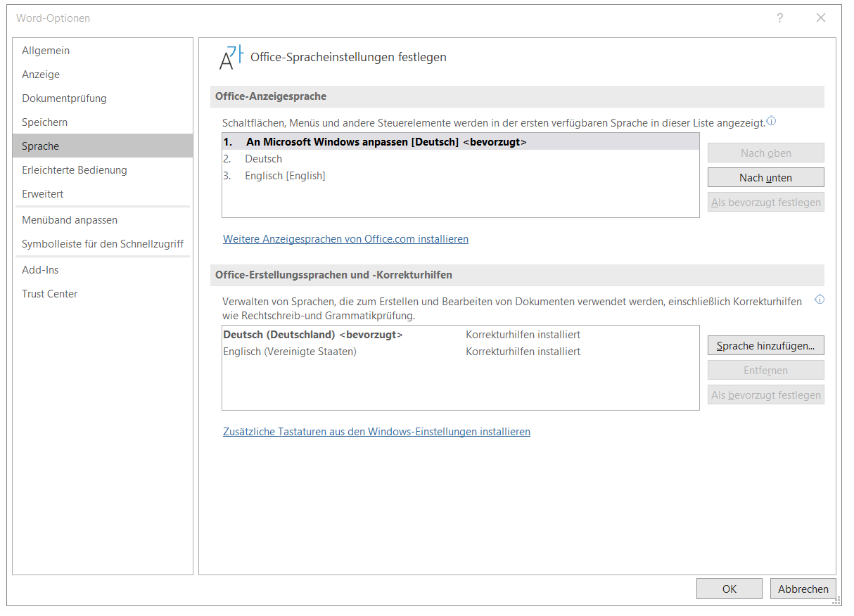Click 'Korrekturhilfen installiert' status for Deutsch
This screenshot has width=854, height=616.
(x=523, y=335)
